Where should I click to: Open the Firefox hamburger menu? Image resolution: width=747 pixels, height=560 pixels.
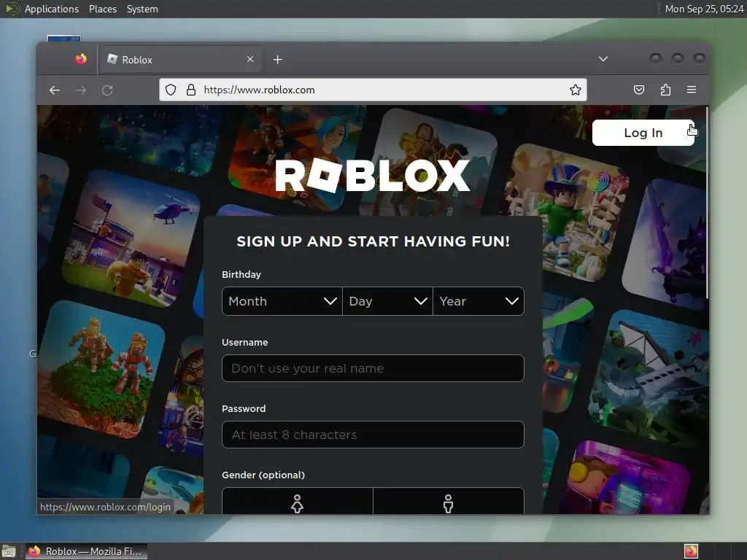(x=692, y=90)
